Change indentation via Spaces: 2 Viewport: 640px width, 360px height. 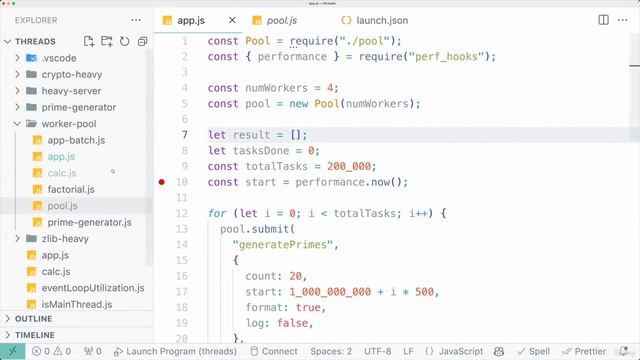(x=331, y=351)
